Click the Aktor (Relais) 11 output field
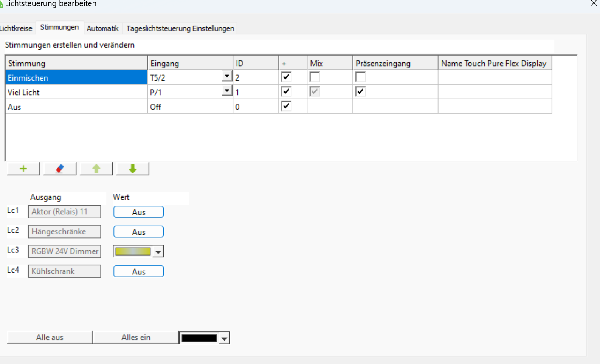The height and width of the screenshot is (364, 600). click(x=65, y=212)
